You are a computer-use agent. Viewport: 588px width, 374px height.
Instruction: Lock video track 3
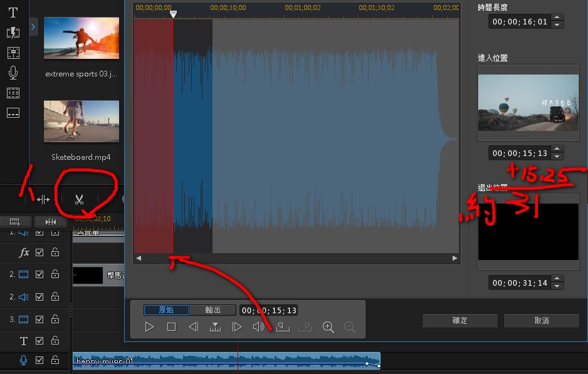(55, 319)
